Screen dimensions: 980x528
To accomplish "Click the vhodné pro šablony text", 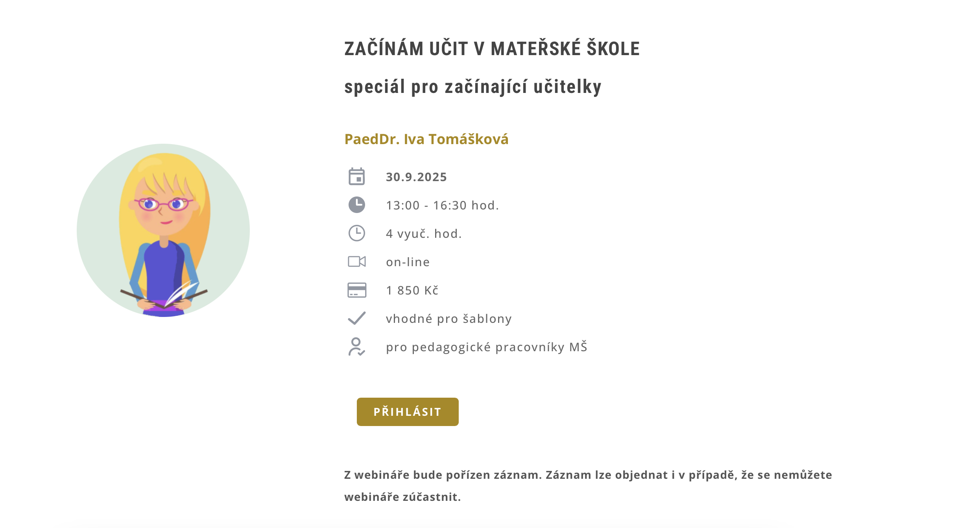I will point(448,319).
